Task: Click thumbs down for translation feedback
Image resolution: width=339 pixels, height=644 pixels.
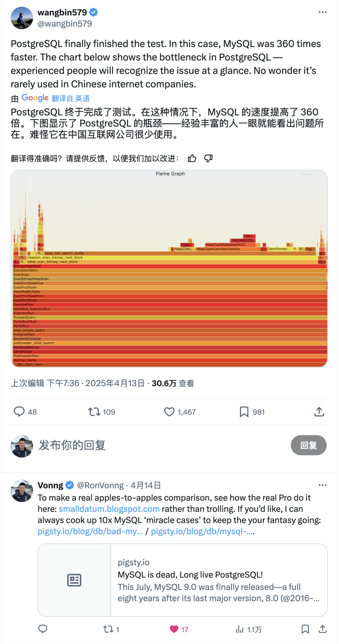Action: [208, 158]
